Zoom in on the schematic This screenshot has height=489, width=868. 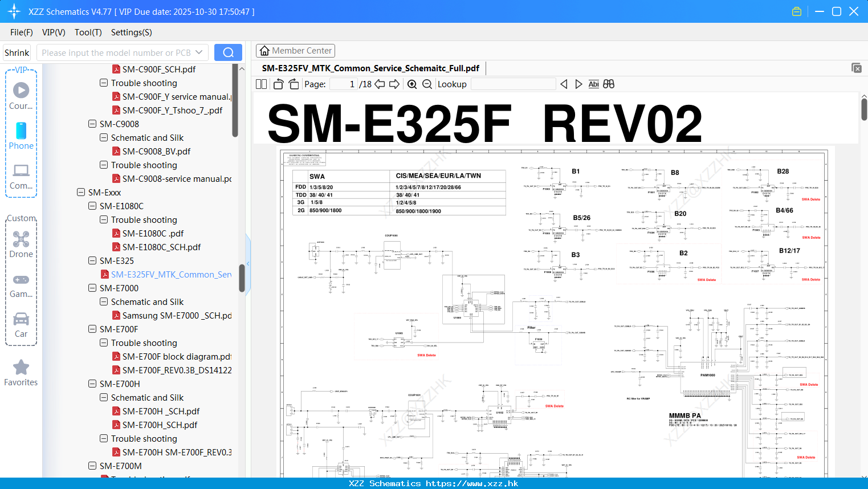[412, 84]
